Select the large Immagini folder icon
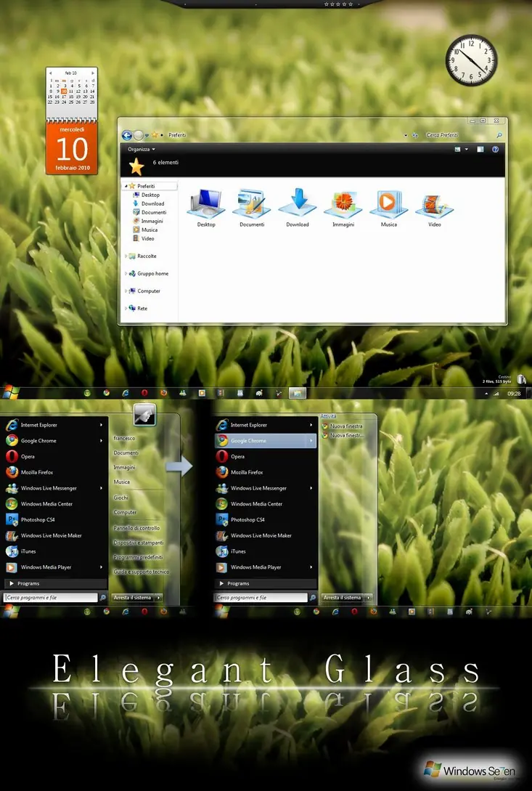This screenshot has height=791, width=532. (343, 208)
